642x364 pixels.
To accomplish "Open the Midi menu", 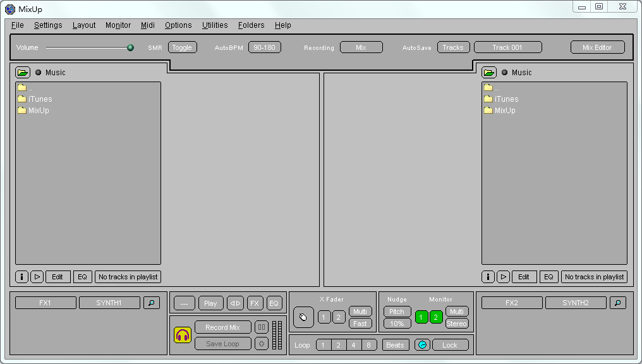I will tap(147, 25).
